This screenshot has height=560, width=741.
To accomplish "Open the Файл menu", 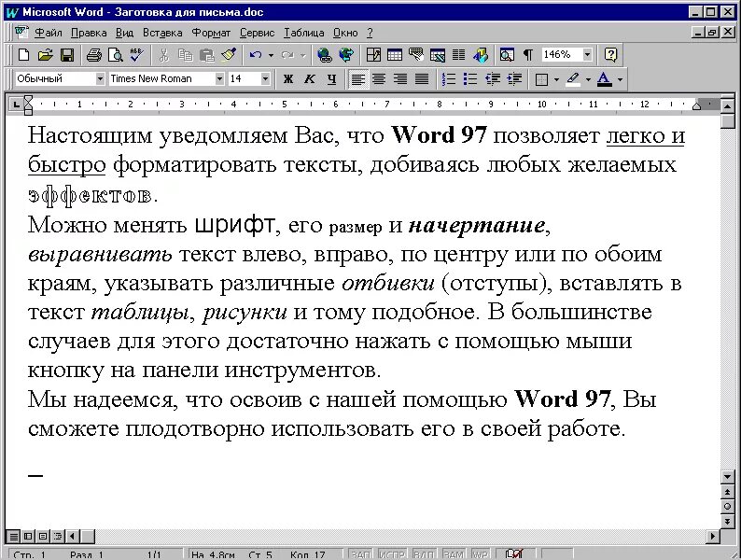I will 49,33.
